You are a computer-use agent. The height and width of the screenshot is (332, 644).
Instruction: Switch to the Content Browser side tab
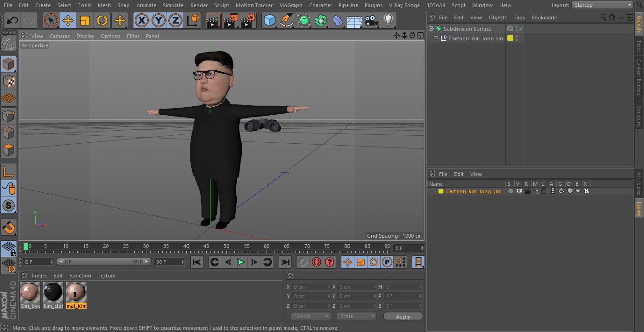[x=639, y=78]
